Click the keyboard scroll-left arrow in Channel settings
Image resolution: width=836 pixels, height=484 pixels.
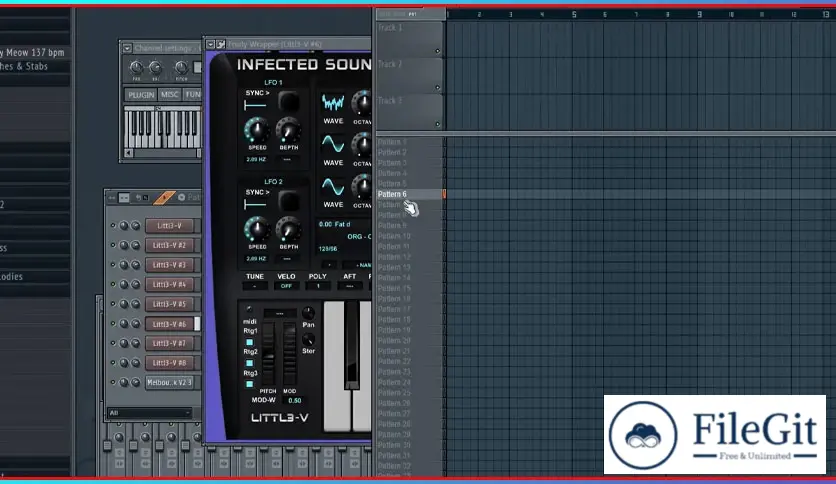[128, 153]
